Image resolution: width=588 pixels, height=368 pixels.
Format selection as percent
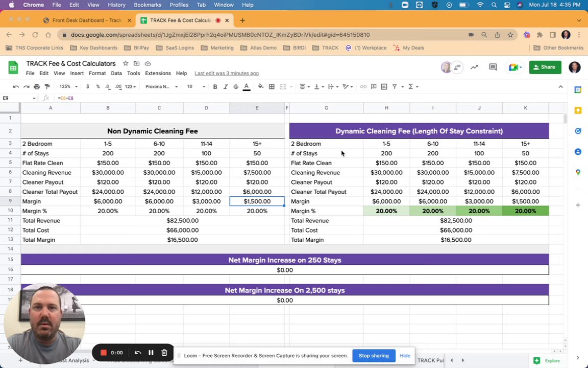tap(98, 87)
